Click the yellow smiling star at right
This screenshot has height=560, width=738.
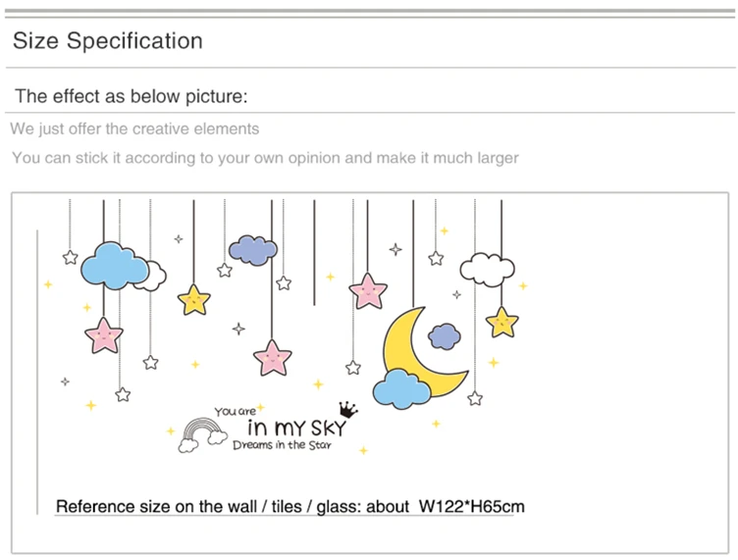click(501, 322)
